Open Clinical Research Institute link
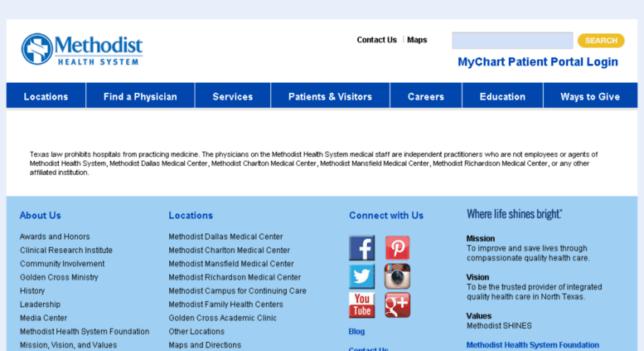 [x=66, y=251]
